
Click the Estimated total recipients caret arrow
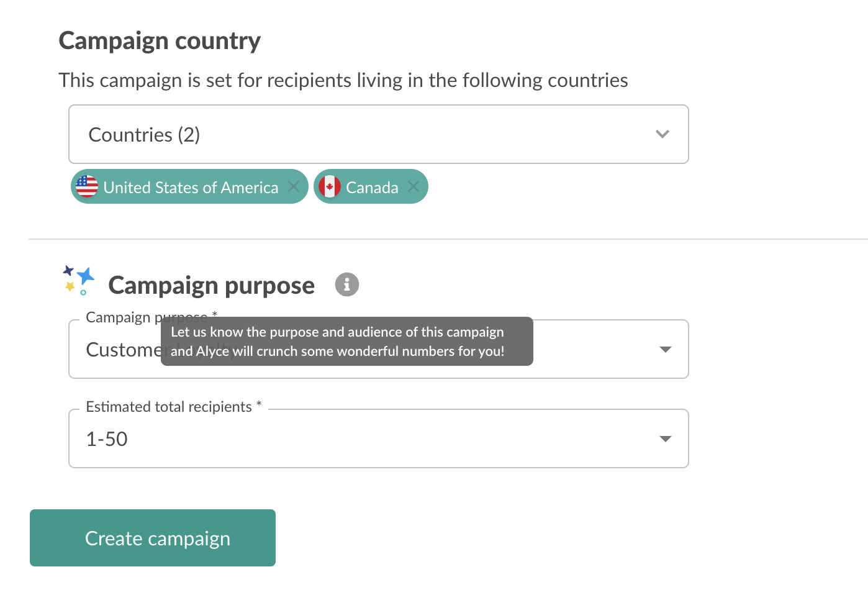click(666, 439)
